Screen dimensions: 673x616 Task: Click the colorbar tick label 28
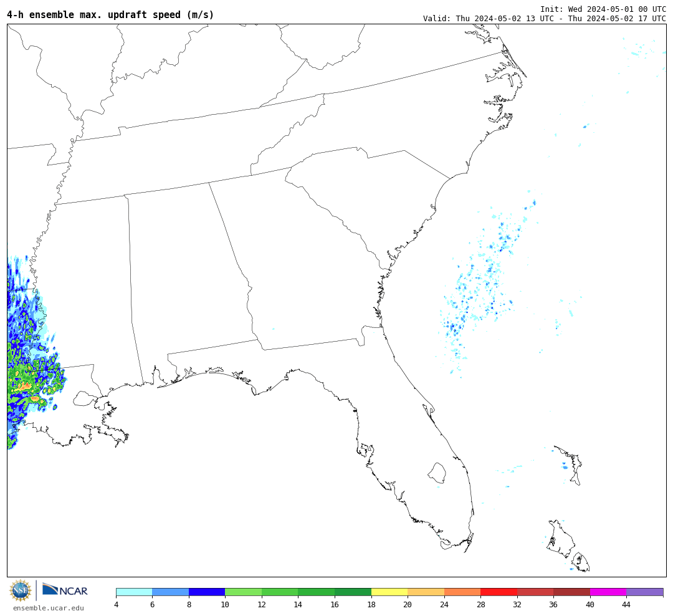point(480,605)
